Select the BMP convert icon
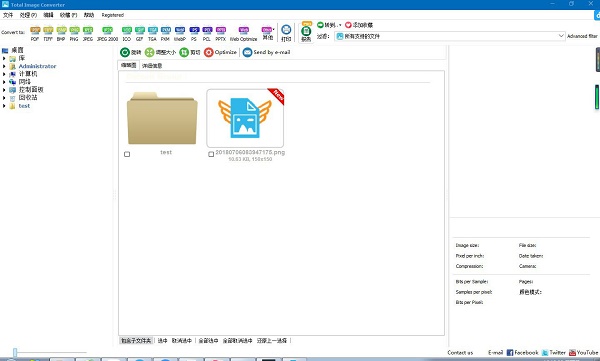The width and height of the screenshot is (600, 361). tap(61, 33)
